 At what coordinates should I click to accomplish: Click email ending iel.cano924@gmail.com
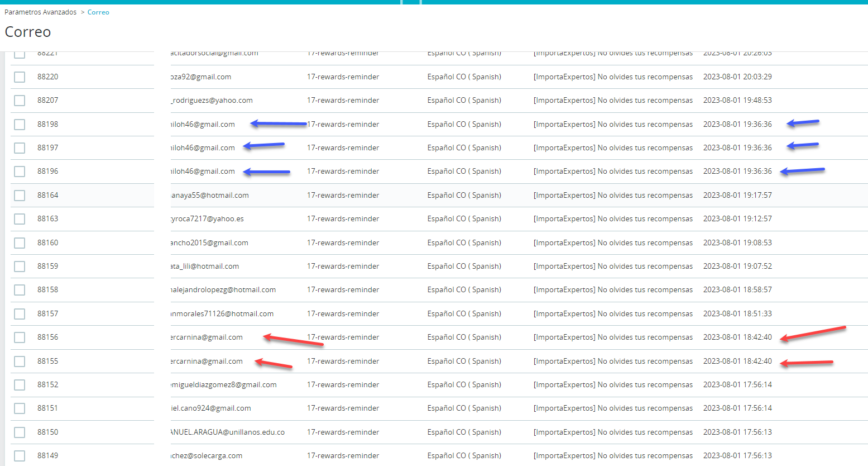click(x=211, y=408)
